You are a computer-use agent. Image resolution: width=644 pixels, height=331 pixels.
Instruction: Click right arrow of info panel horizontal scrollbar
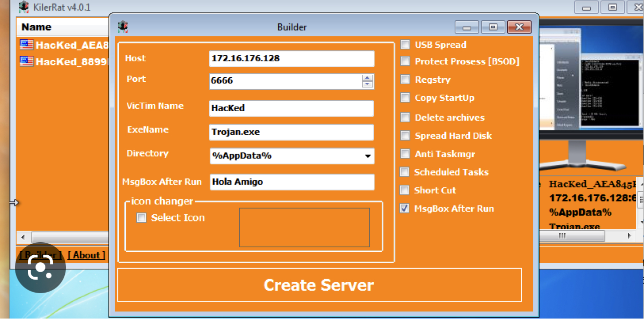(629, 236)
